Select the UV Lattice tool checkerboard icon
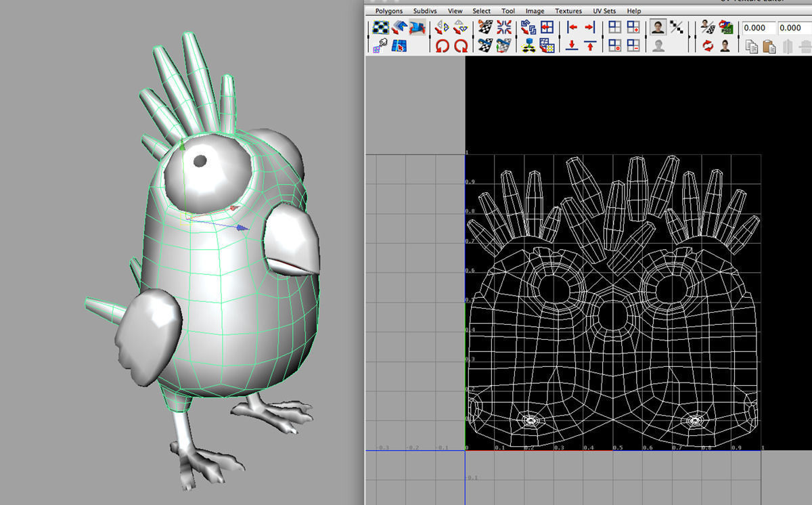The width and height of the screenshot is (812, 505). pos(381,28)
